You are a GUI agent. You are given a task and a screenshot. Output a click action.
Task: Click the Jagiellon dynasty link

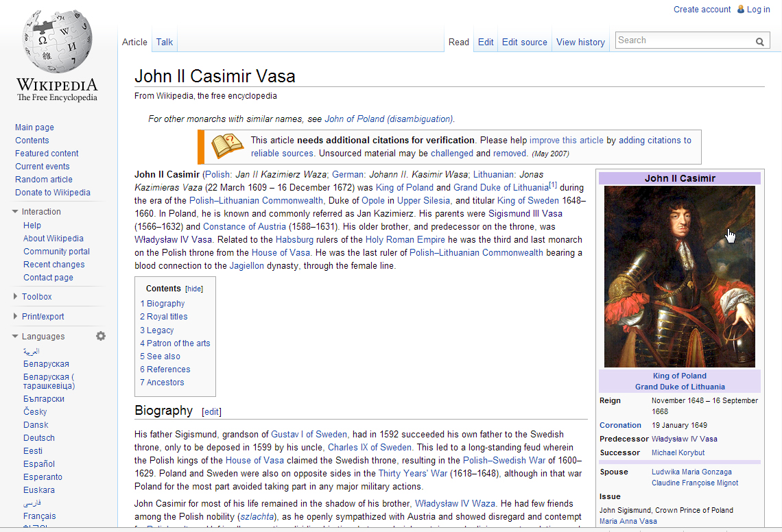pyautogui.click(x=246, y=266)
